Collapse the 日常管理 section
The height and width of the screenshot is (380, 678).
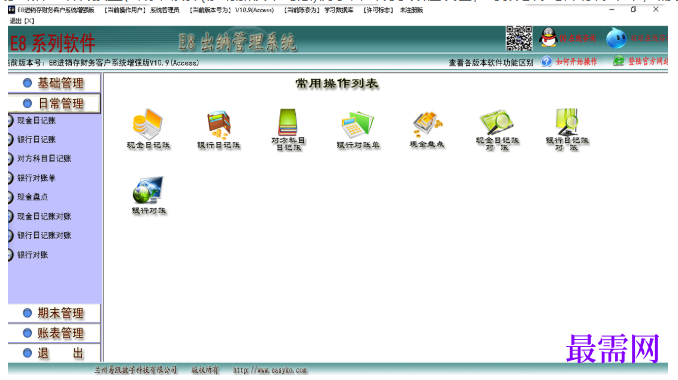[54, 103]
